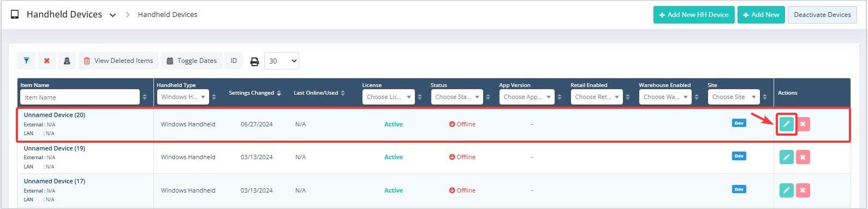Screen dimensions: 868x209
Task: Delete Unnamed Device (17) with red X
Action: click(x=802, y=190)
